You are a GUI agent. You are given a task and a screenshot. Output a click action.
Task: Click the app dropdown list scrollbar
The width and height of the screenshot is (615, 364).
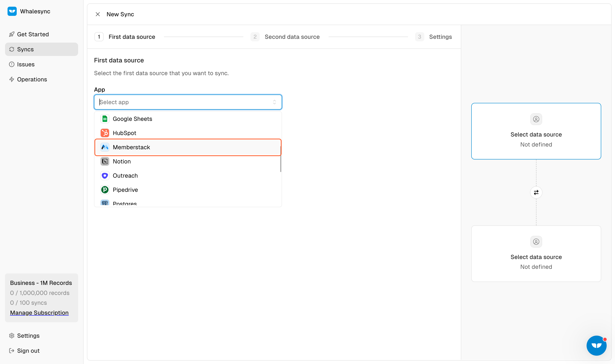[x=280, y=159]
